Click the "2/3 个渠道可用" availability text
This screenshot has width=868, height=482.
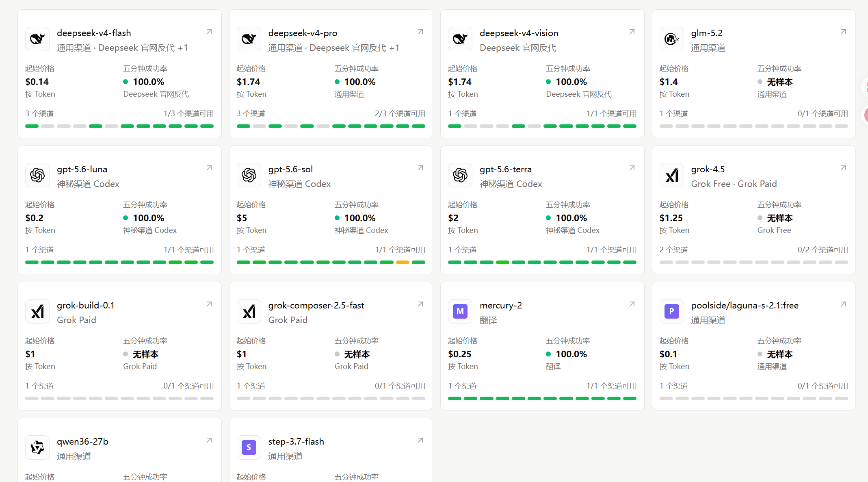400,113
